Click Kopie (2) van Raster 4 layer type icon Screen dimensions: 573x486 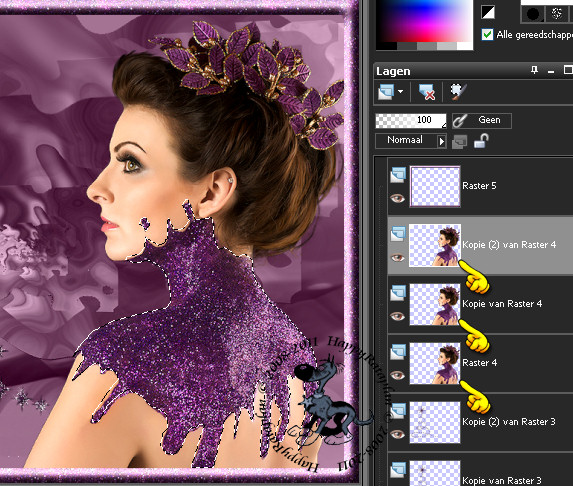pos(398,234)
